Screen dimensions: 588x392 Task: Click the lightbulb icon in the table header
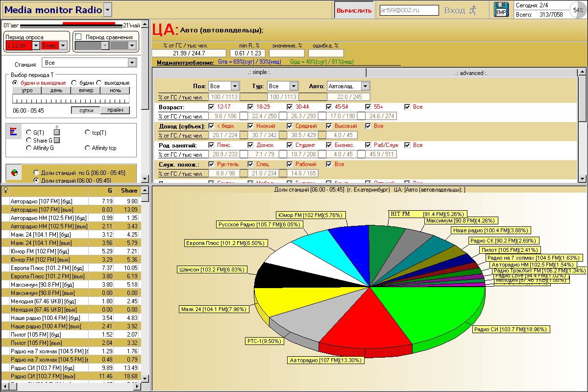tap(5, 190)
